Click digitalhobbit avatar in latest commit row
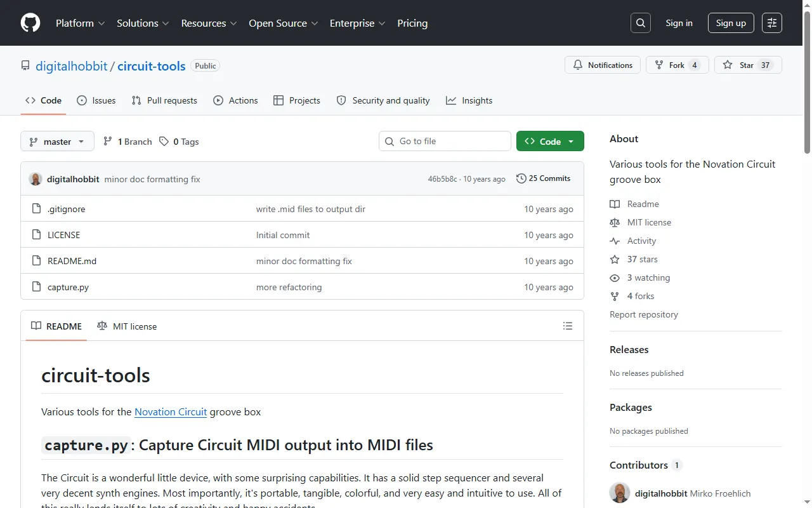The height and width of the screenshot is (508, 812). pyautogui.click(x=36, y=179)
